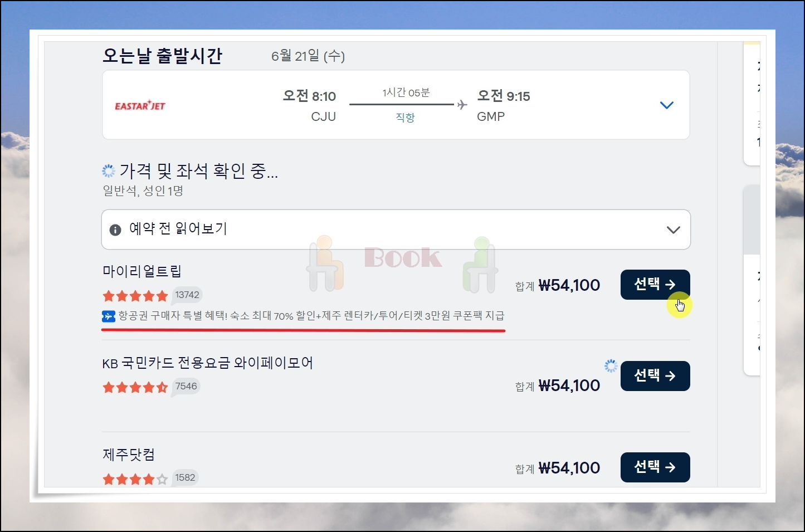
Task: Click the info icon beside 예약 전 읽어보기
Action: (115, 230)
